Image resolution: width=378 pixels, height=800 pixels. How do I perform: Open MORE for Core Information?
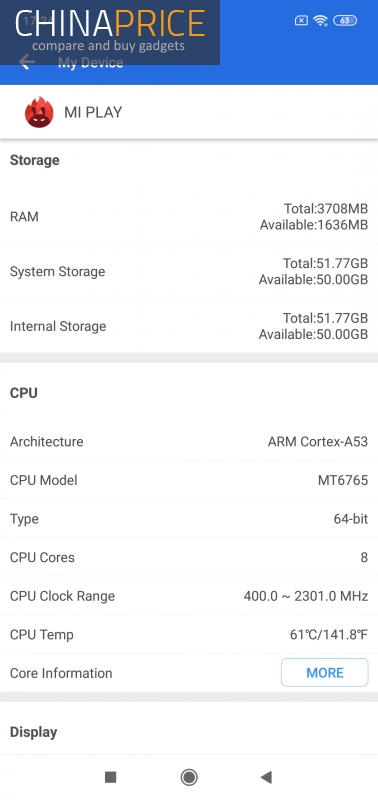click(x=324, y=672)
